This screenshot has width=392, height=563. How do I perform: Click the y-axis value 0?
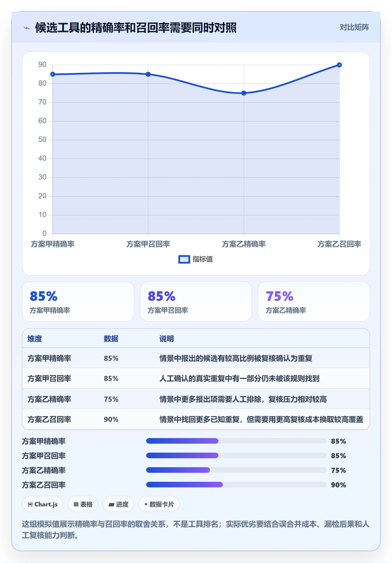click(44, 234)
